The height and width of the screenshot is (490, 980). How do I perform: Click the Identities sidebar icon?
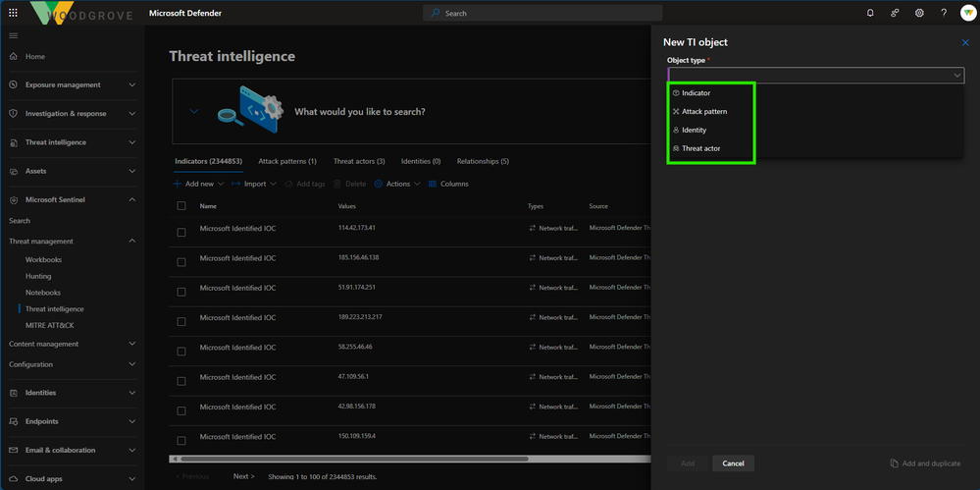13,393
